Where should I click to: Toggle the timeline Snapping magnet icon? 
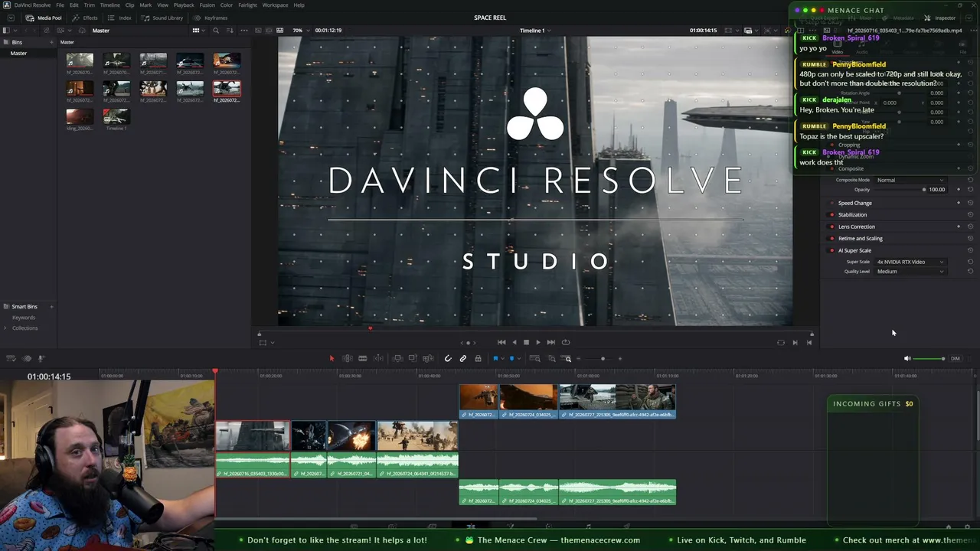pos(448,358)
